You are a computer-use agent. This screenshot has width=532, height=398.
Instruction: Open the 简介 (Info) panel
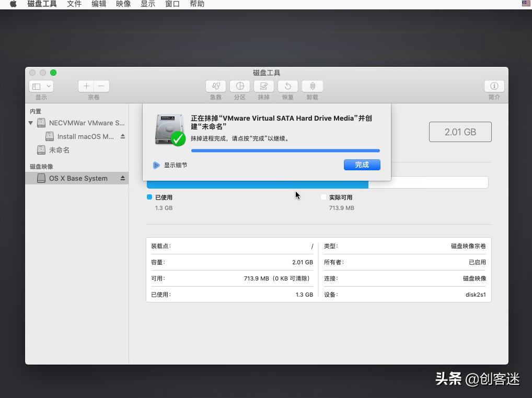[494, 86]
